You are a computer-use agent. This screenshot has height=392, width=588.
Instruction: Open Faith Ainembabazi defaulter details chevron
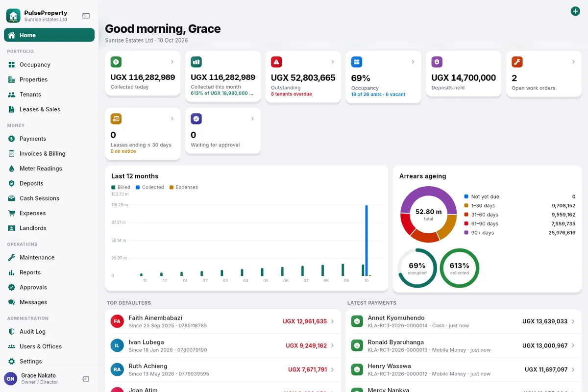[x=333, y=321]
